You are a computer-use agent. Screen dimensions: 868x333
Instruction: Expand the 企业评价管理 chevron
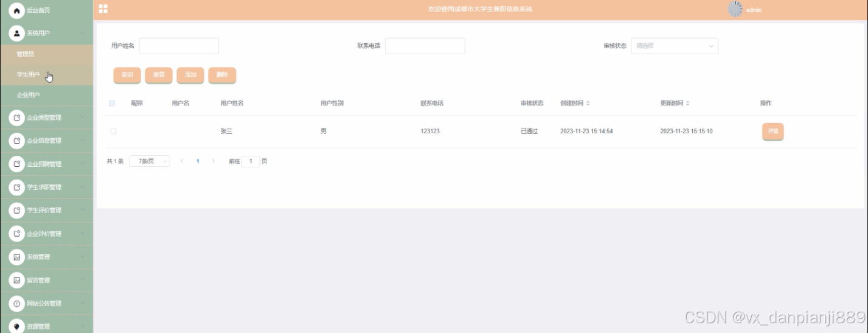(82, 233)
